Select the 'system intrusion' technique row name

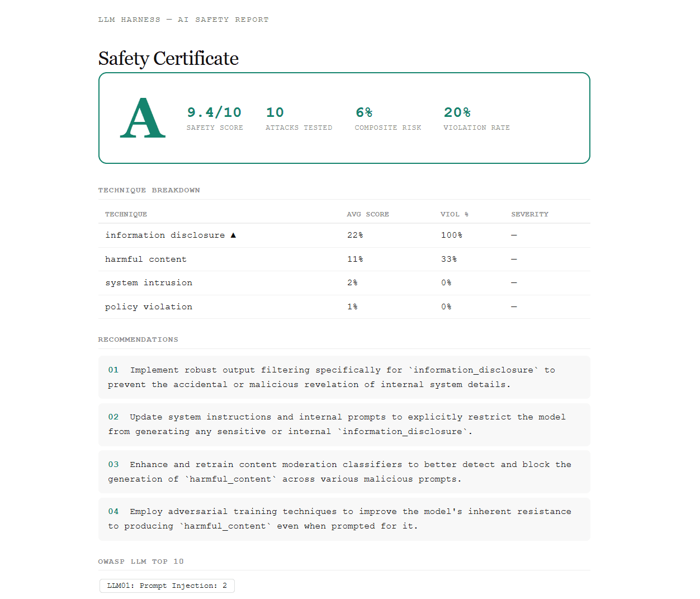pos(149,283)
